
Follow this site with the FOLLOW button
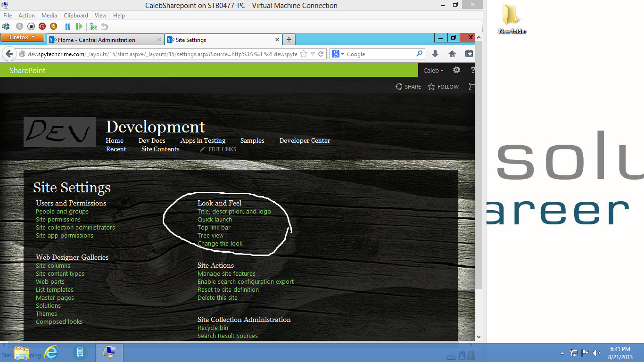click(x=443, y=87)
